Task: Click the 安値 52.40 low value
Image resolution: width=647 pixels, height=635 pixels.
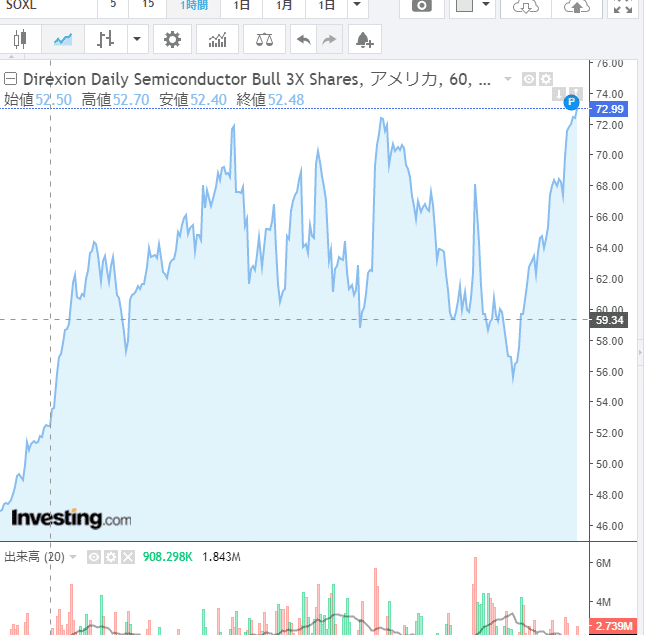Action: click(193, 100)
